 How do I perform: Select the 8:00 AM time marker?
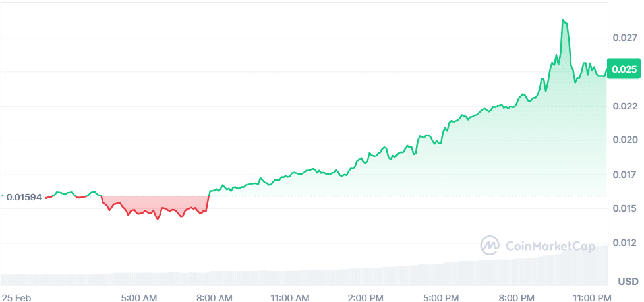coord(215,297)
